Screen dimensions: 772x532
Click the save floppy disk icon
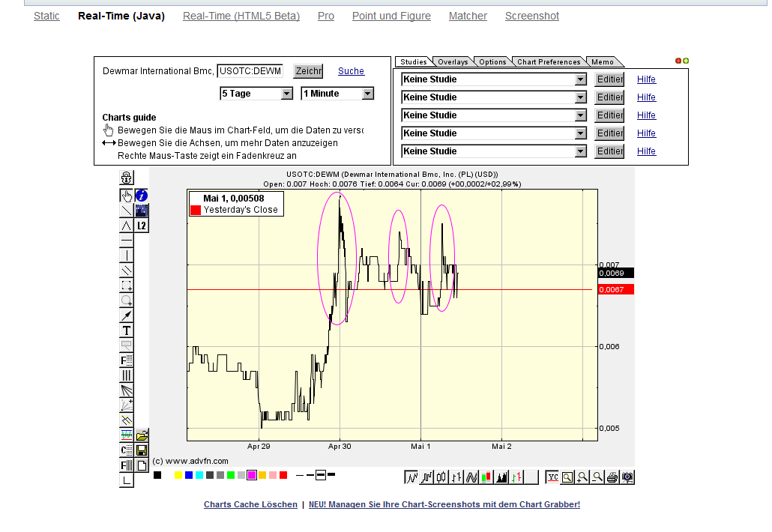pyautogui.click(x=142, y=450)
